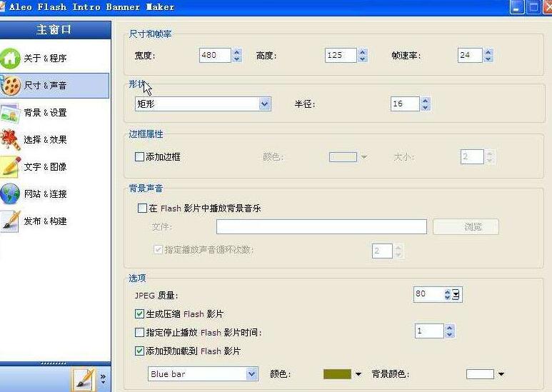Select the 尺寸 & 声音 film reel icon
The width and height of the screenshot is (552, 392).
[x=11, y=86]
